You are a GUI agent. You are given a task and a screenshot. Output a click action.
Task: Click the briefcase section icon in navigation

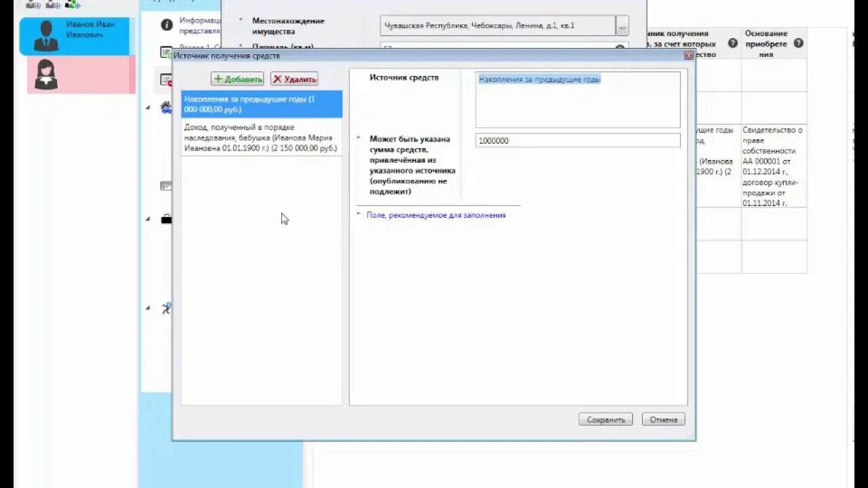point(166,218)
